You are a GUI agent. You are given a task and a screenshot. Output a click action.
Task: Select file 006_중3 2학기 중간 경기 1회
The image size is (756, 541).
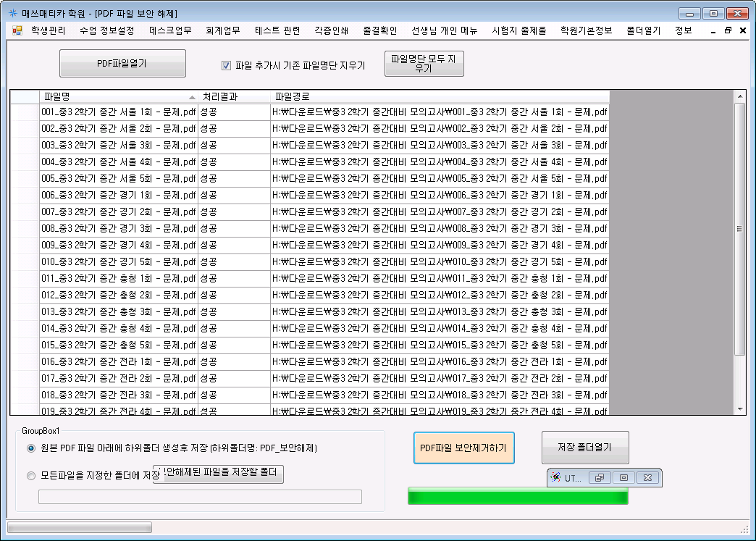pyautogui.click(x=118, y=196)
